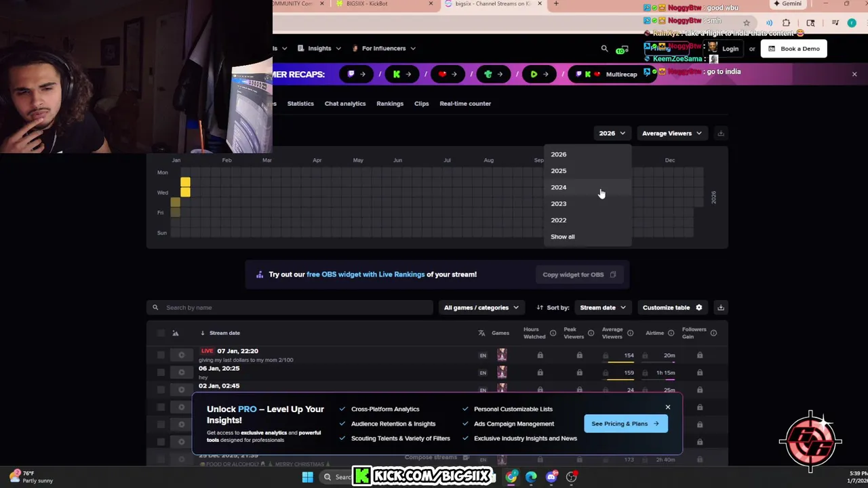Click the Followers Gain info icon

pyautogui.click(x=713, y=333)
